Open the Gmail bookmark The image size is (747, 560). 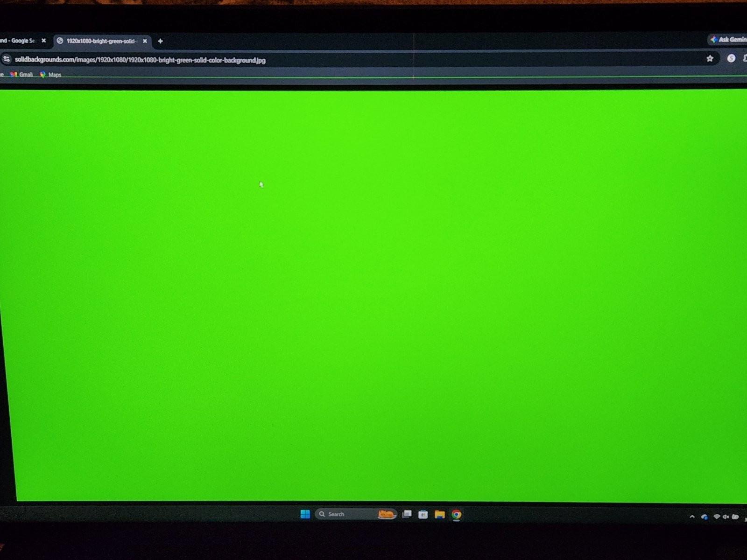click(21, 75)
